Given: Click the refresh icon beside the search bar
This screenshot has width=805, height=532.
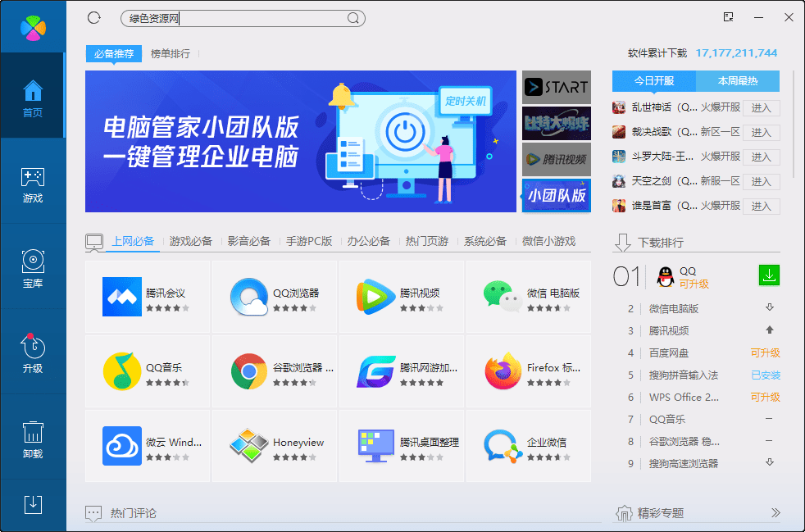Looking at the screenshot, I should coord(93,17).
